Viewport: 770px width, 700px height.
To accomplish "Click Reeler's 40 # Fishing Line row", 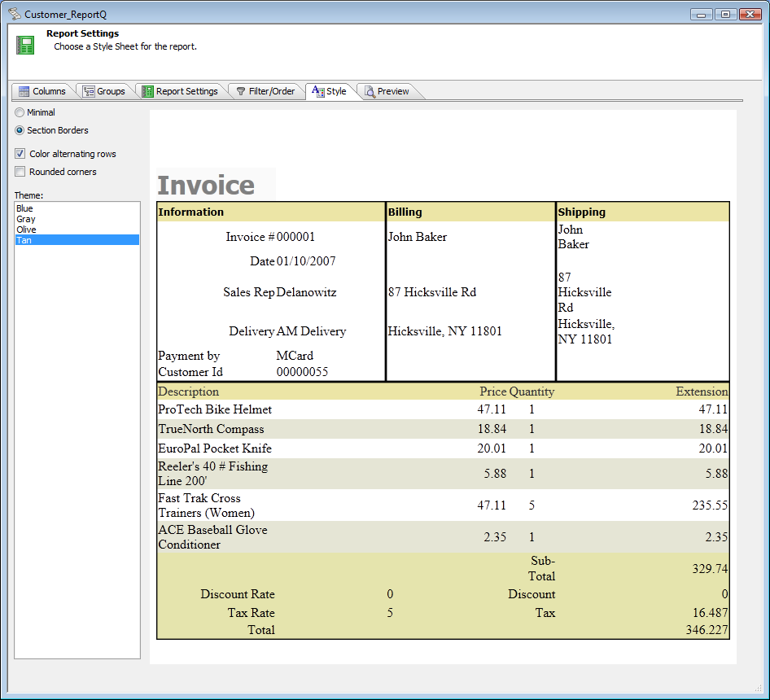I will coord(443,474).
